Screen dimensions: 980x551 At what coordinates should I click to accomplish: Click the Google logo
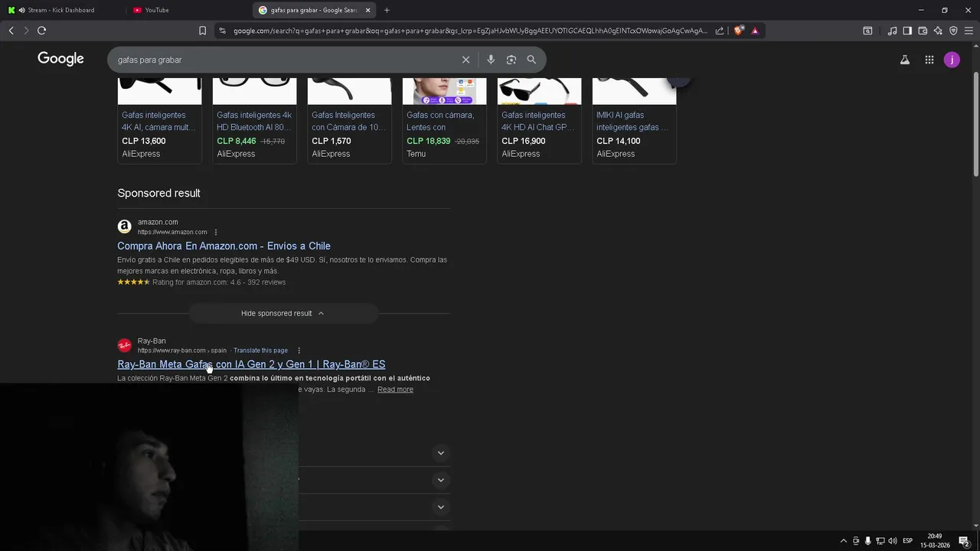(60, 59)
